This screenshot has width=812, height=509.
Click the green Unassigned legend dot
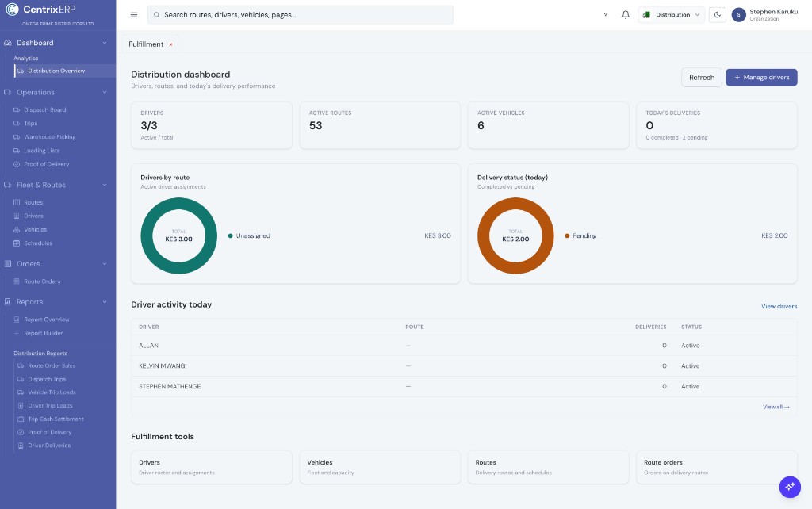click(231, 236)
